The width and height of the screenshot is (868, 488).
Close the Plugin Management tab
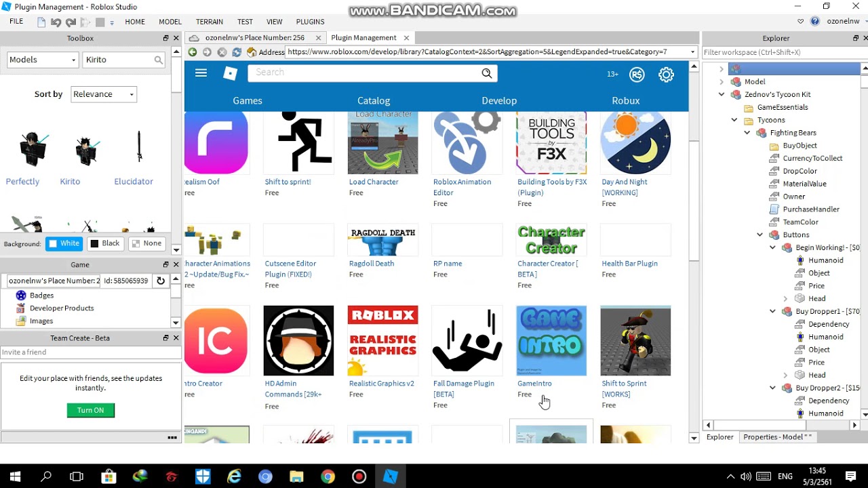click(x=406, y=38)
